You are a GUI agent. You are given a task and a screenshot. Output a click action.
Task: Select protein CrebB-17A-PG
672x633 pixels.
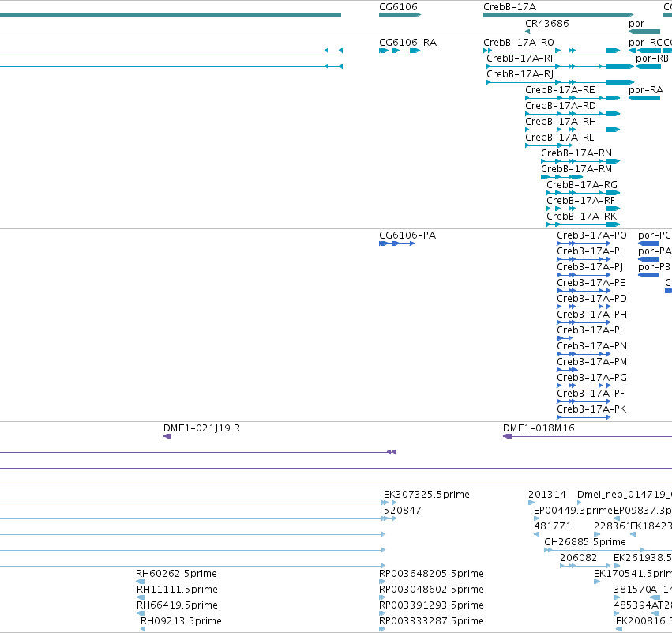pos(592,379)
